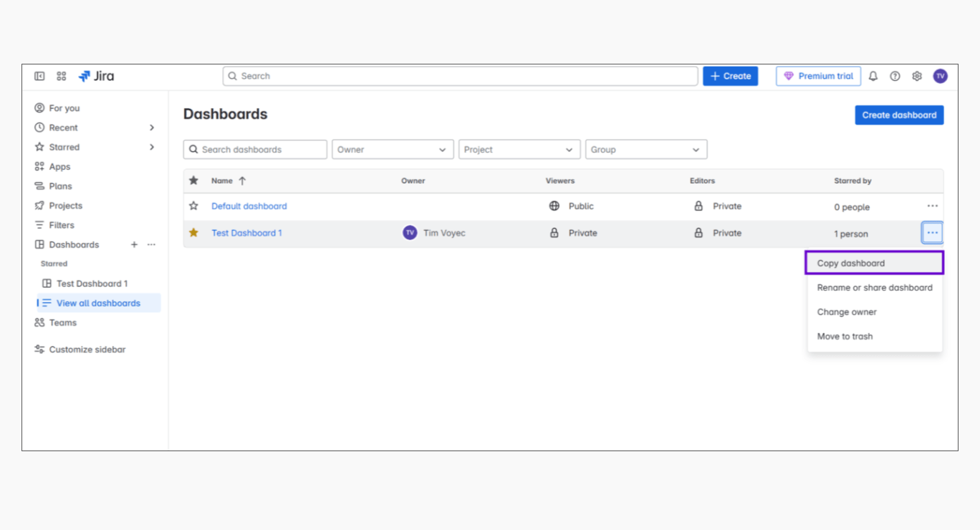Star the Default dashboard
The image size is (980, 530).
193,206
